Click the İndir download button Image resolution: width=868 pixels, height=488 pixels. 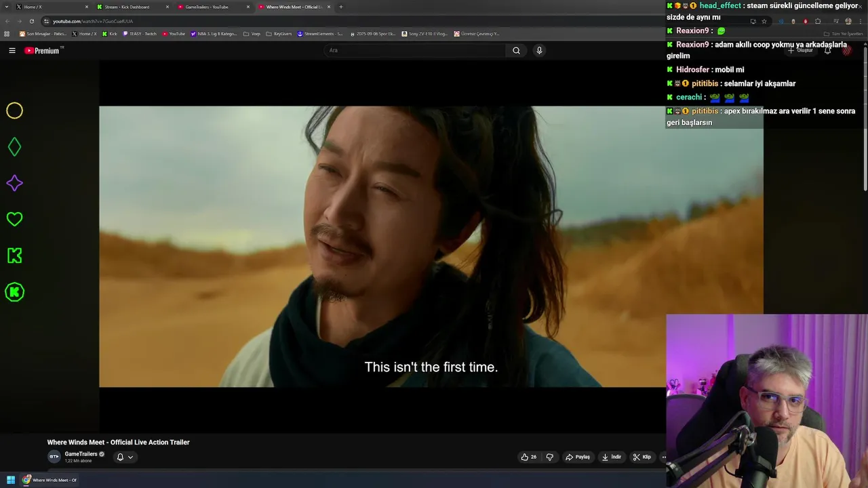pos(611,457)
